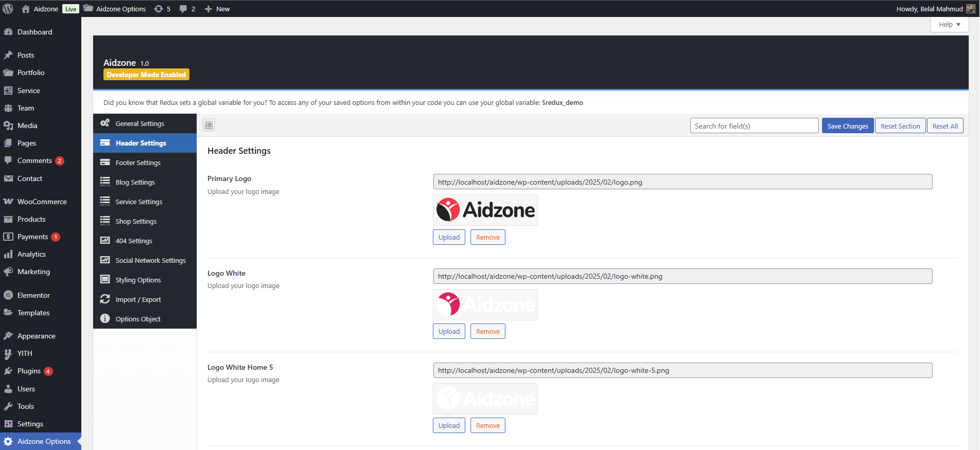The width and height of the screenshot is (980, 450).
Task: Click the Primary Logo preview thumbnail
Action: (485, 210)
